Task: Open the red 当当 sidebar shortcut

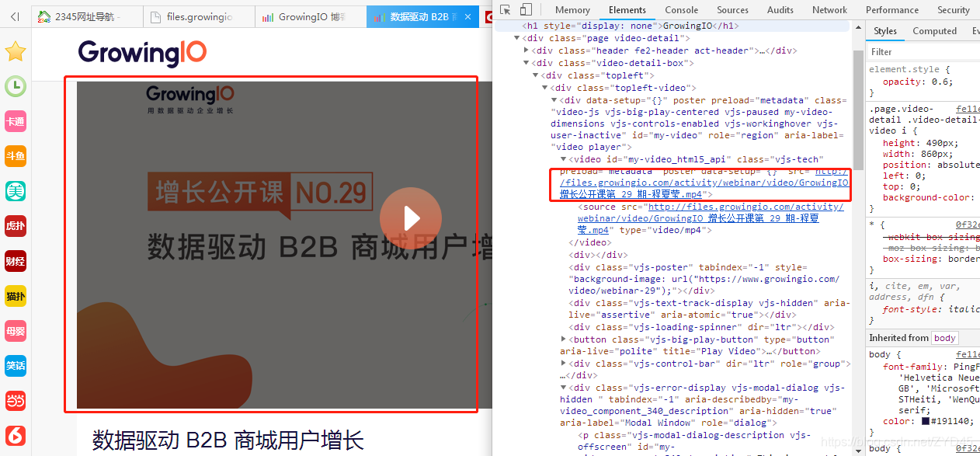Action: pyautogui.click(x=16, y=401)
